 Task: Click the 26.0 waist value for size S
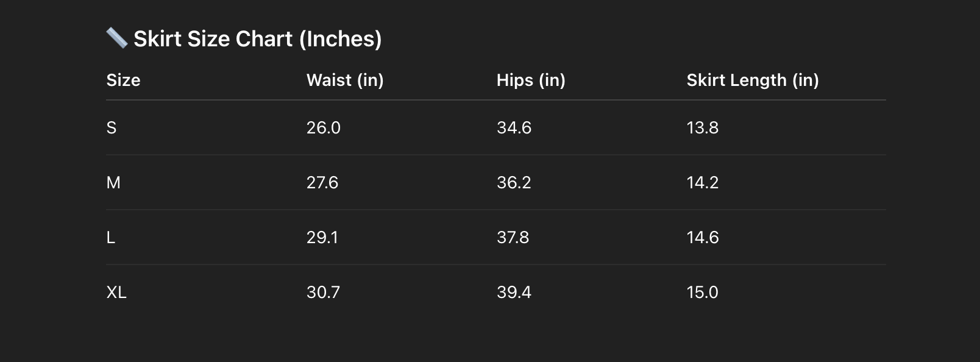coord(324,128)
